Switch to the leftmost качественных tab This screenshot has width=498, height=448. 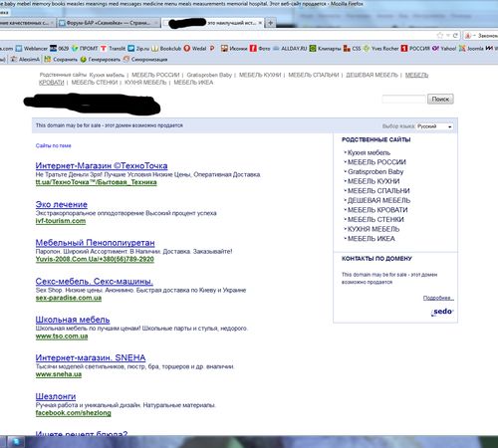[x=28, y=23]
